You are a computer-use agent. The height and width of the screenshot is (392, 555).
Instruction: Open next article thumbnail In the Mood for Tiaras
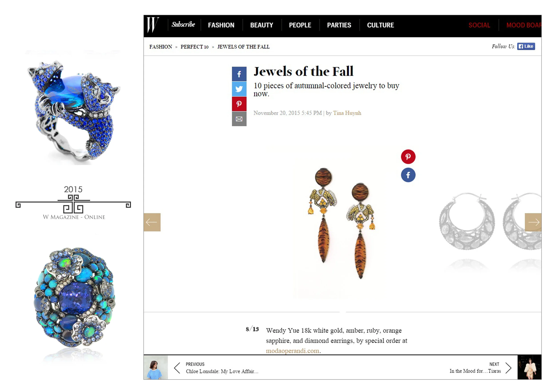click(529, 367)
